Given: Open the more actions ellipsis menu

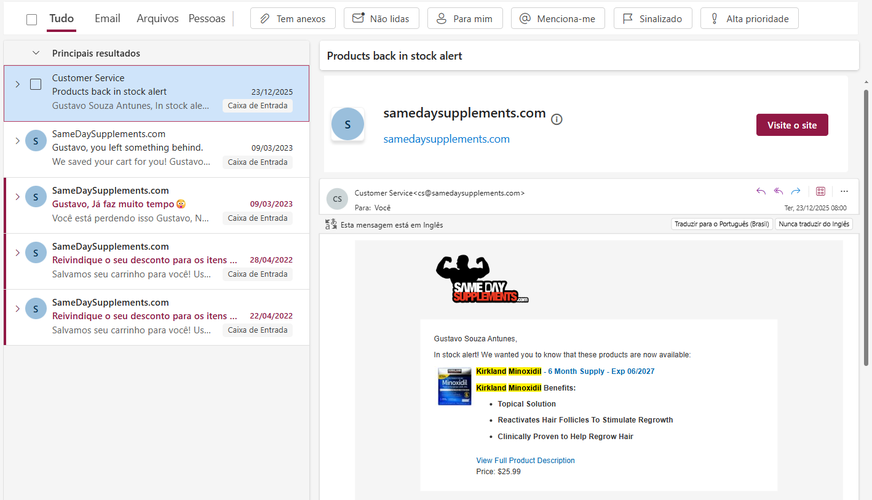Looking at the screenshot, I should click(844, 191).
